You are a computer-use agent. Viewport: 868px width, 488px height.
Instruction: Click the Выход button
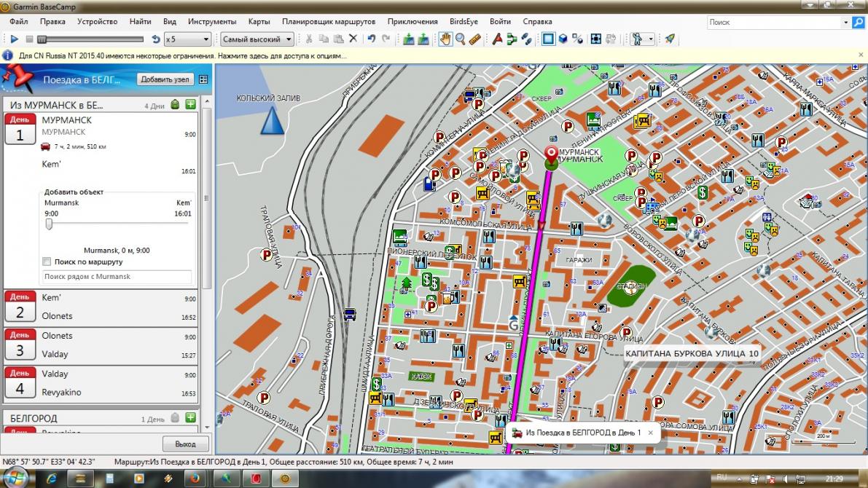[x=185, y=444]
